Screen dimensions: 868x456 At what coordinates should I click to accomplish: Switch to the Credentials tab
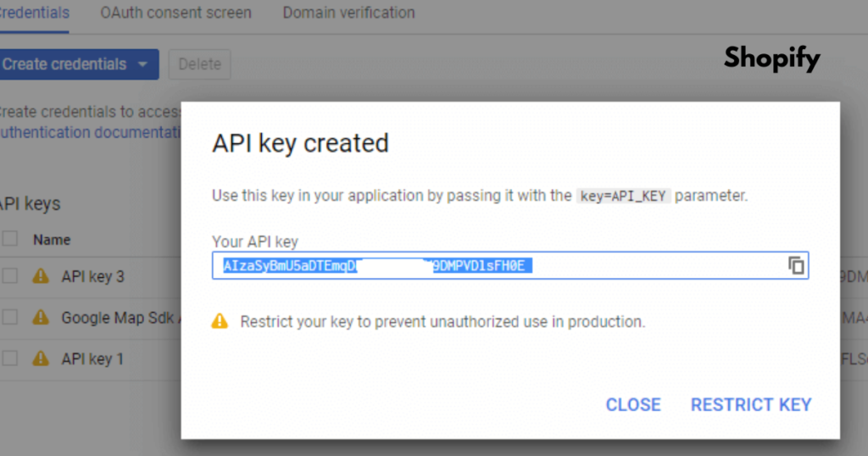[34, 13]
